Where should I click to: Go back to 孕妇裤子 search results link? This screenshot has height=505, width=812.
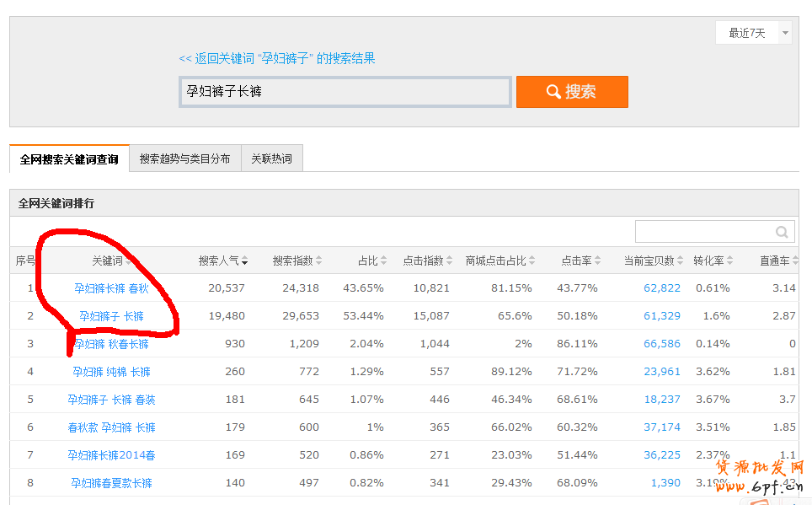(x=277, y=58)
